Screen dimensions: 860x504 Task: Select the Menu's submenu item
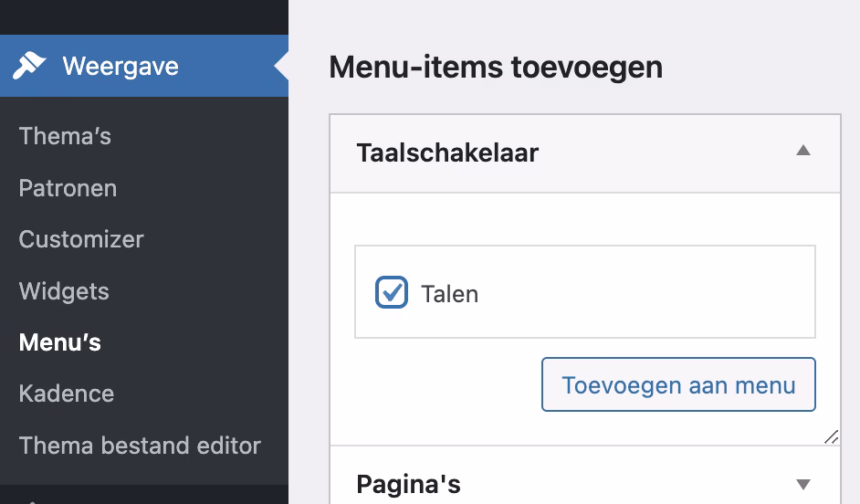tap(60, 342)
